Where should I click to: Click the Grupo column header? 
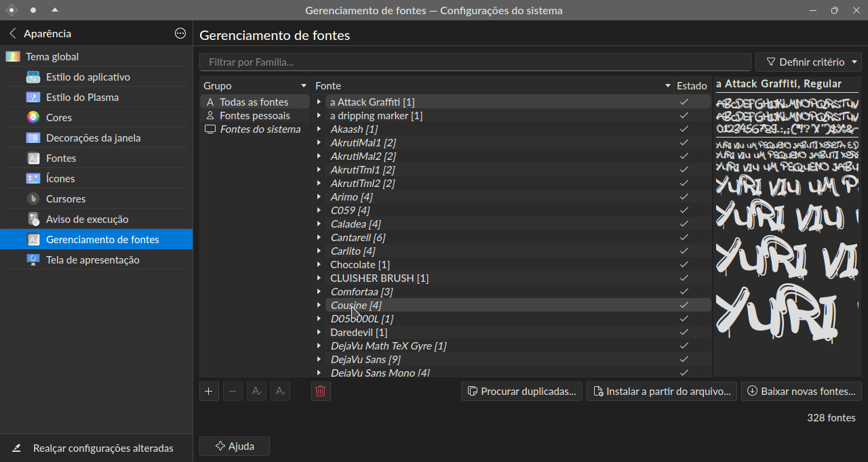(x=255, y=86)
